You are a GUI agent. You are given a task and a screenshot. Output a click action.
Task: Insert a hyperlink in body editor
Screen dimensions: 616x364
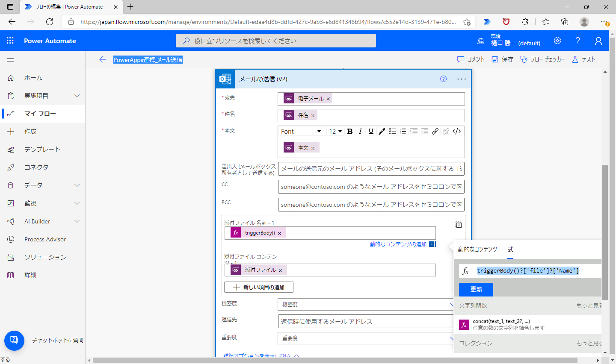pos(435,131)
